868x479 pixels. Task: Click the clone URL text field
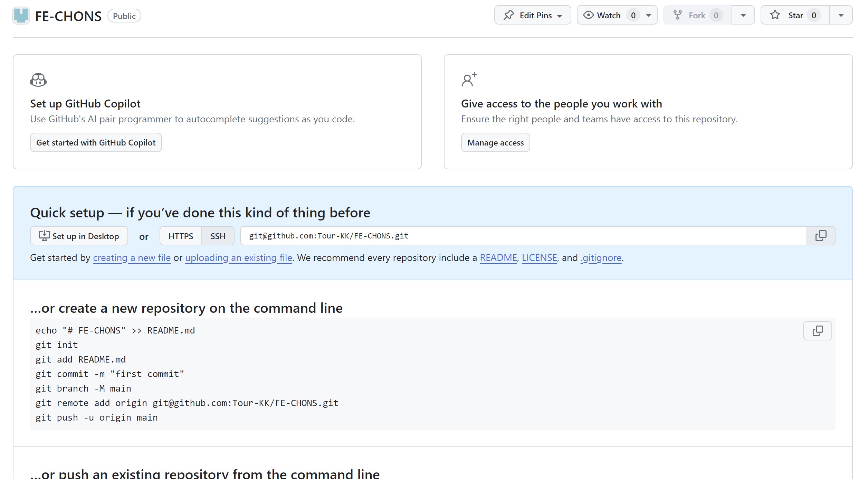tap(524, 236)
